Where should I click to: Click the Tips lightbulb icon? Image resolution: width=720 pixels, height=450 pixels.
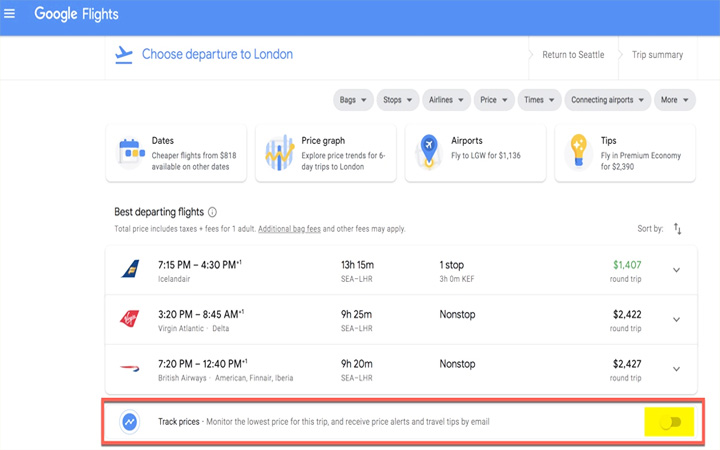578,151
